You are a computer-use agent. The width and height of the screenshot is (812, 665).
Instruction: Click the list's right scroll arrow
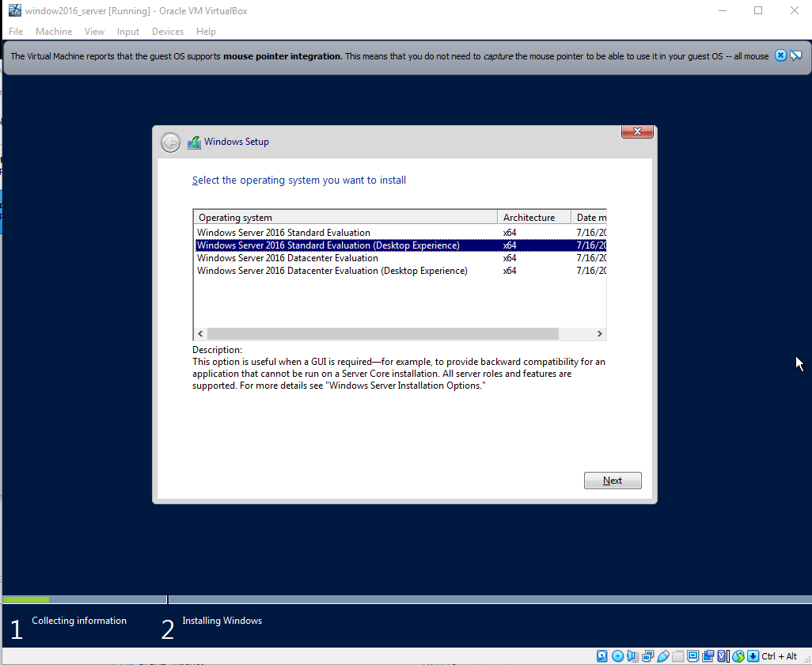click(x=600, y=333)
